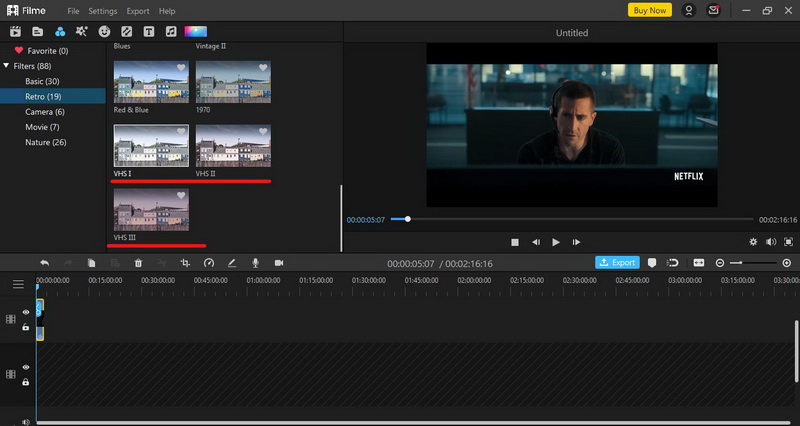Screen dimensions: 800x426
Task: Favorite the VHS II filter heart
Action: click(x=263, y=131)
